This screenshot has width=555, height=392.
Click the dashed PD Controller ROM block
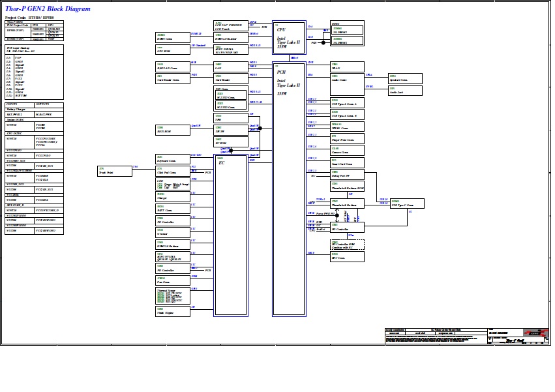[347, 245]
